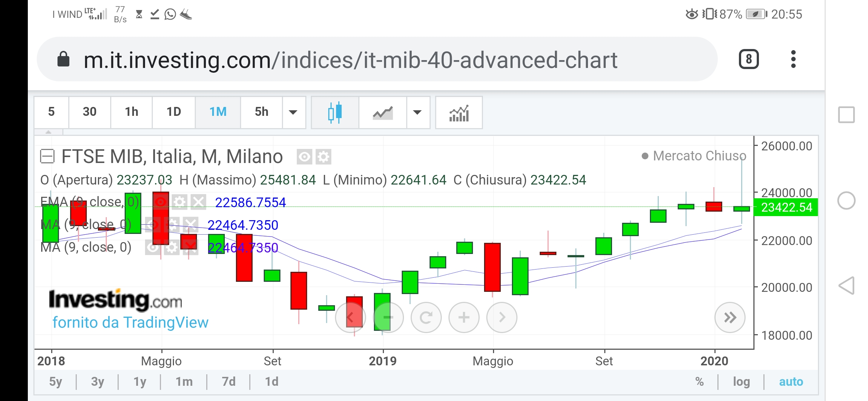Viewport: 868px width, 401px height.
Task: Toggle visibility of last MA indicator
Action: pyautogui.click(x=153, y=248)
